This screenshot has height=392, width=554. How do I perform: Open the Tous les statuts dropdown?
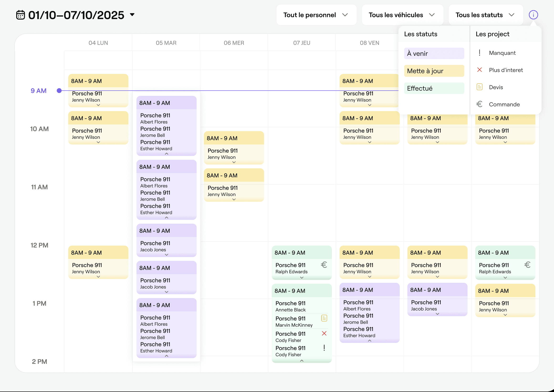486,15
